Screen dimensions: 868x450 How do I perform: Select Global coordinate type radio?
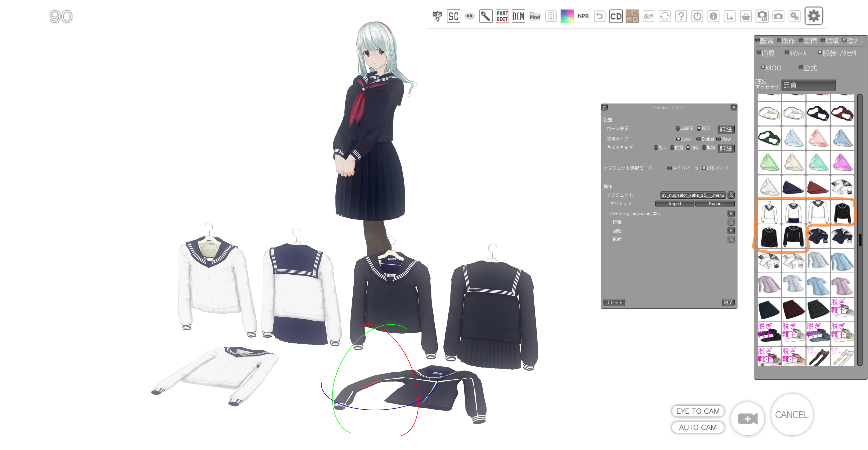pos(698,139)
